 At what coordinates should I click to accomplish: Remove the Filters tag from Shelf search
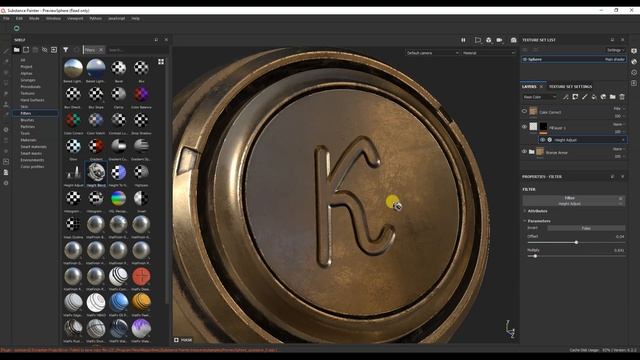click(x=101, y=50)
